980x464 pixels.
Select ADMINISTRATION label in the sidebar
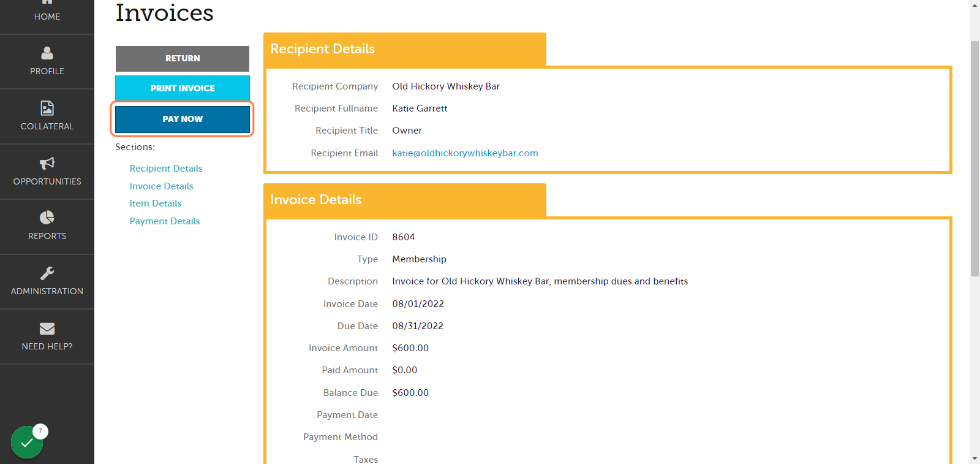tap(47, 291)
